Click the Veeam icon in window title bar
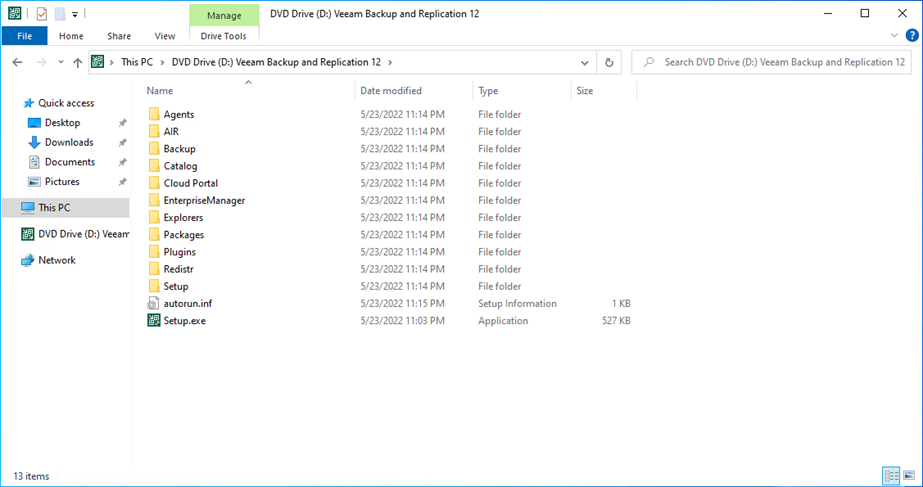923x487 pixels. pyautogui.click(x=15, y=14)
